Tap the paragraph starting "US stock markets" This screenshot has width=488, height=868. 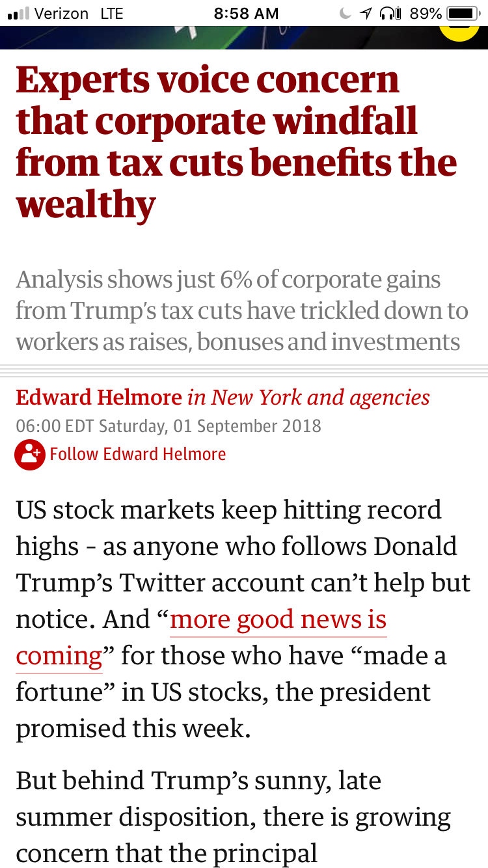(x=243, y=619)
